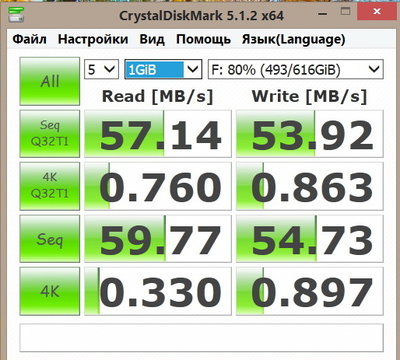Open the Вид menu

coord(152,39)
